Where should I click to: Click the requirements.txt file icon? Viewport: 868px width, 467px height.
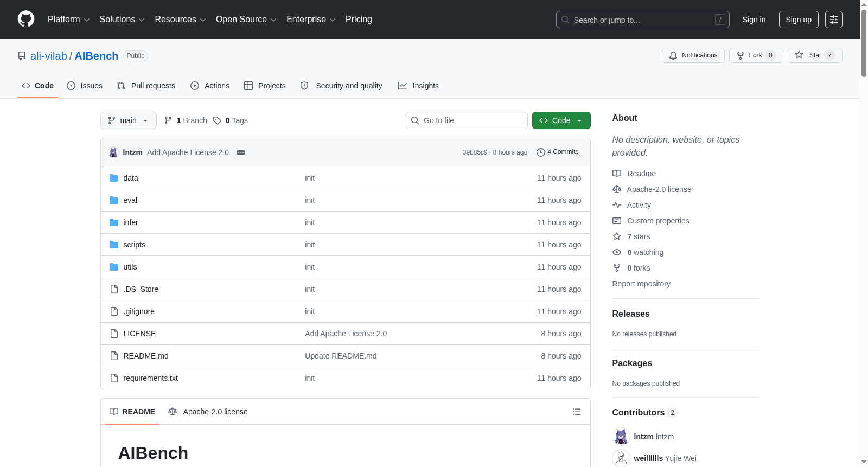pyautogui.click(x=114, y=378)
